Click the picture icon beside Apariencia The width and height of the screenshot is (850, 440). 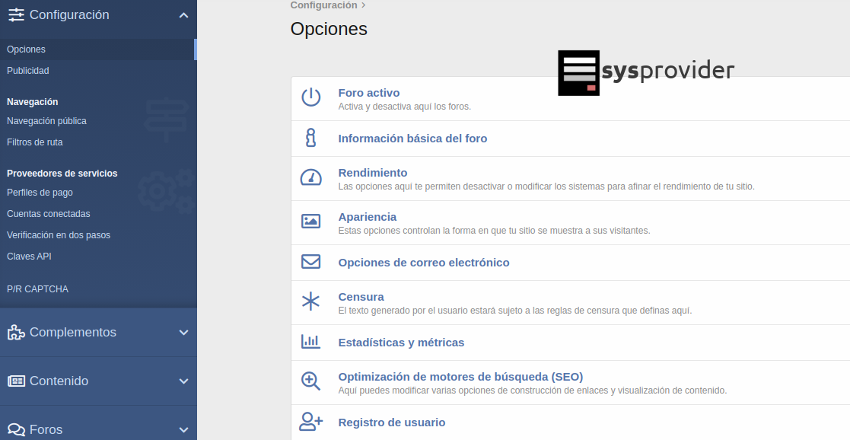311,221
